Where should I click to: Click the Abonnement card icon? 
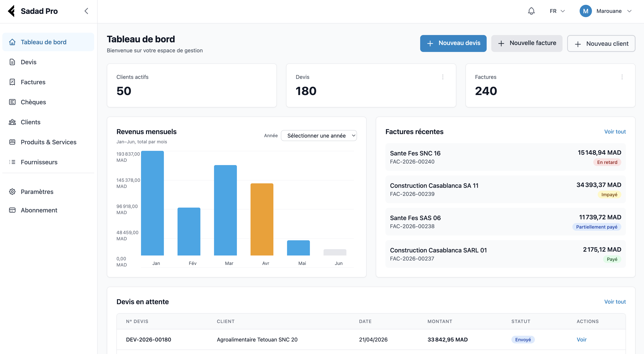coord(12,210)
